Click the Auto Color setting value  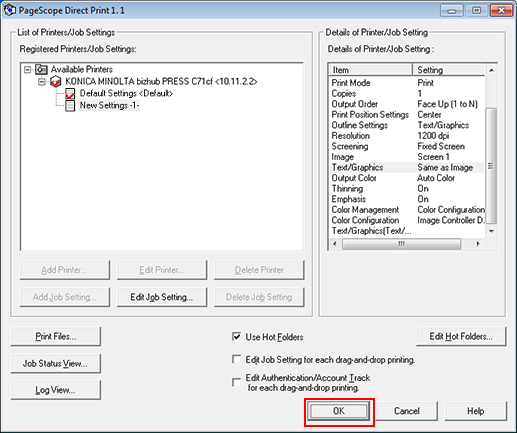click(x=436, y=178)
